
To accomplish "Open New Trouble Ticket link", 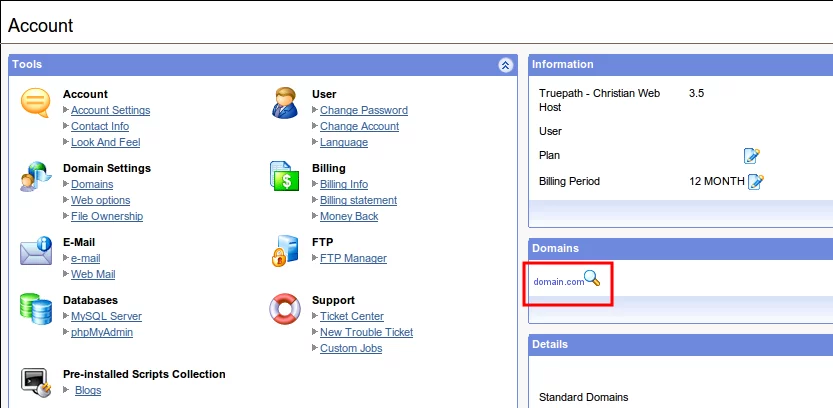I will [x=366, y=333].
